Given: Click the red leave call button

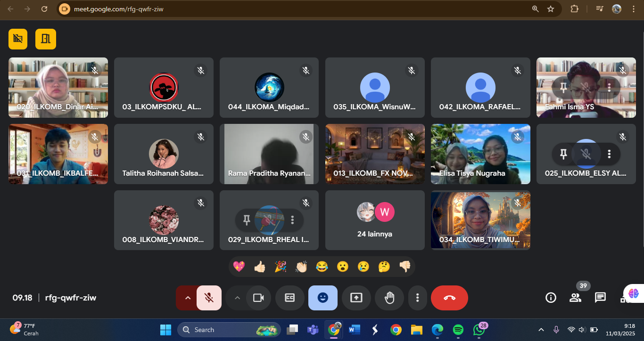Looking at the screenshot, I should click(449, 298).
